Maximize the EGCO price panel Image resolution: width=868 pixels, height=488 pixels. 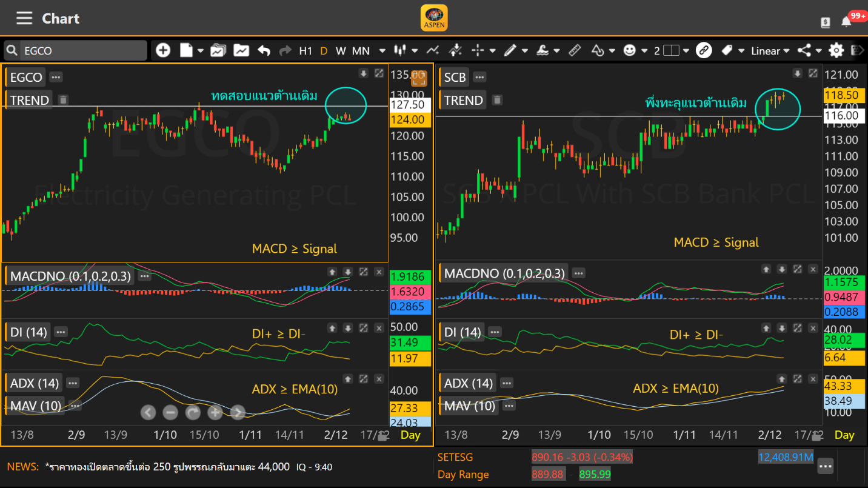tap(379, 73)
